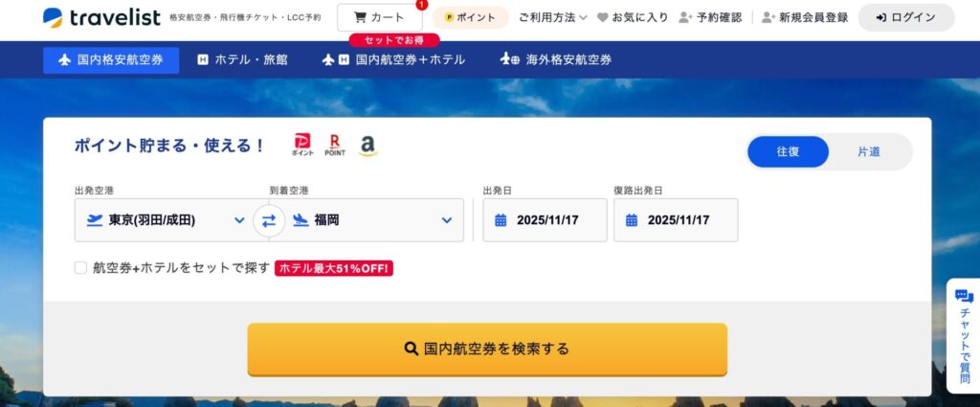The image size is (980, 407).
Task: Click the 国内航空券を検索する button
Action: (487, 349)
